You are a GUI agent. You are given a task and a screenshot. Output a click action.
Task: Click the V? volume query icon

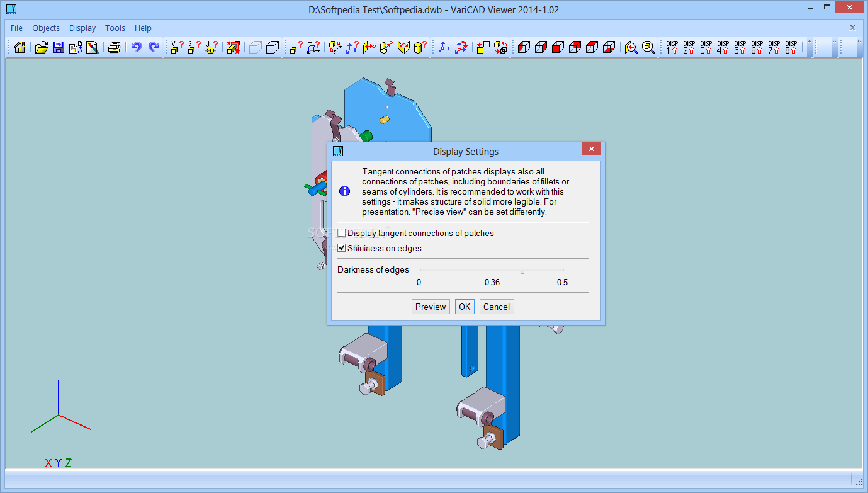[x=178, y=47]
